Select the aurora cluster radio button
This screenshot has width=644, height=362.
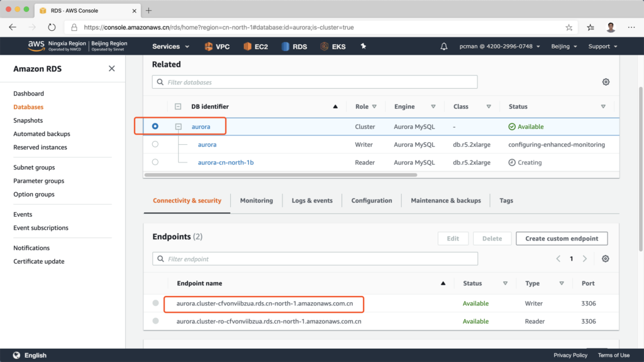(155, 127)
